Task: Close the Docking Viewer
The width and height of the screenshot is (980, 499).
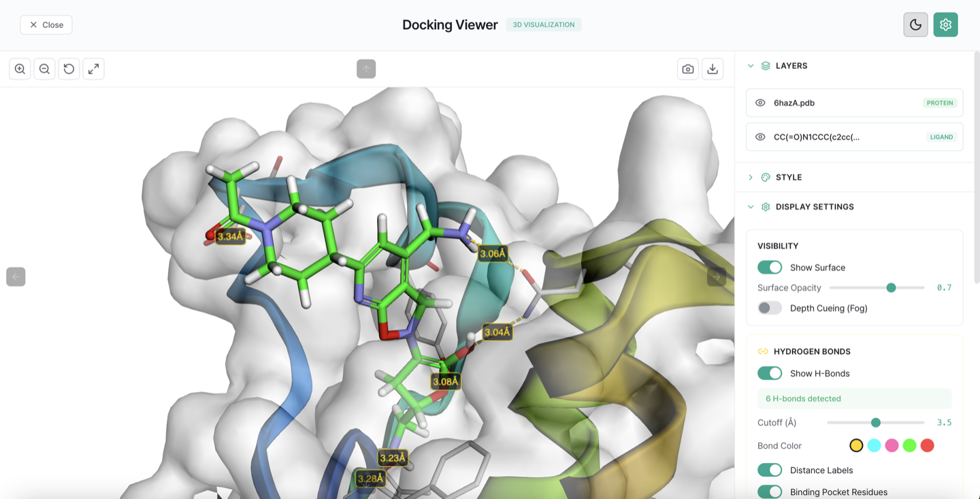Action: (46, 25)
